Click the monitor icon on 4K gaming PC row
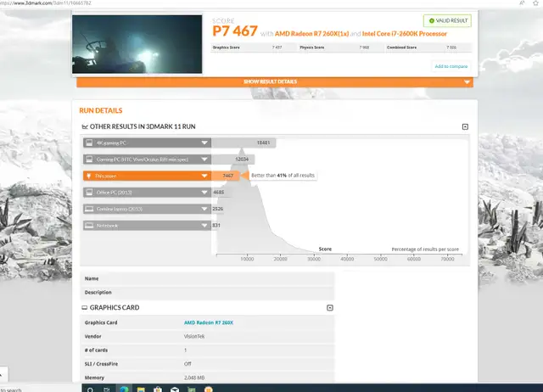 89,143
